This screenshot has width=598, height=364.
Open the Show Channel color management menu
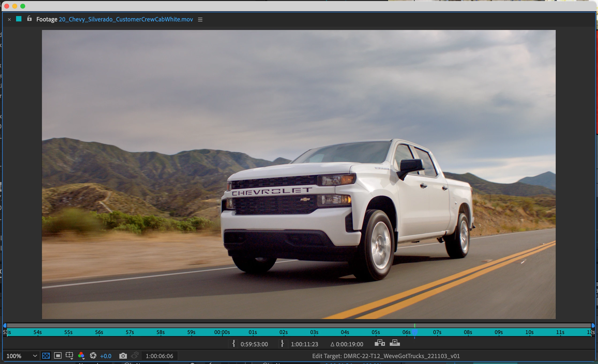pyautogui.click(x=81, y=356)
